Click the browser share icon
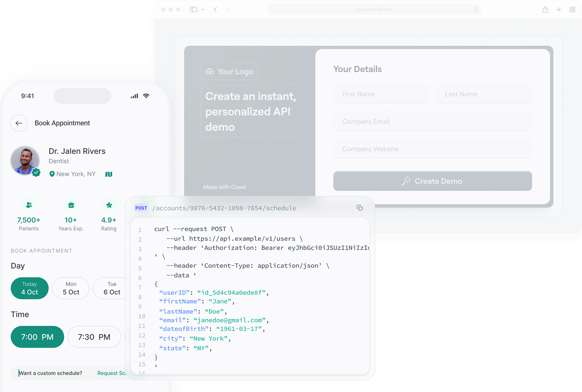Screen dimensions: 582x392 click(545, 10)
